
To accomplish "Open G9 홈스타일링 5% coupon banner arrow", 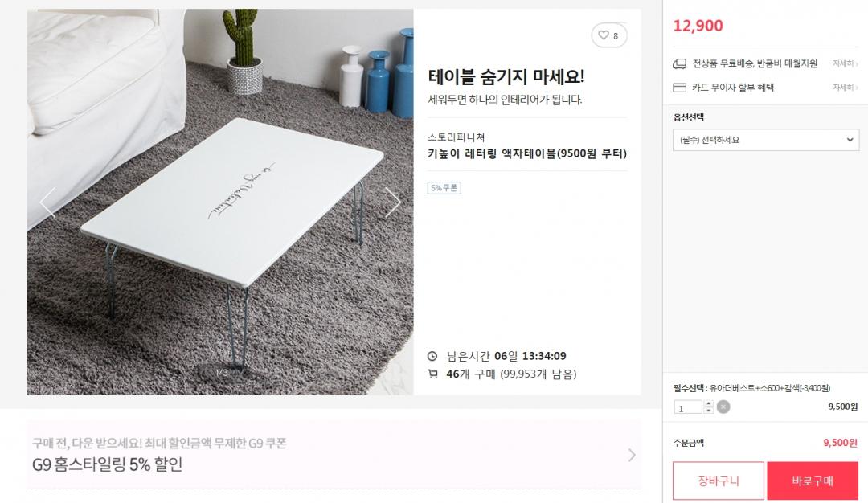I will tap(632, 455).
